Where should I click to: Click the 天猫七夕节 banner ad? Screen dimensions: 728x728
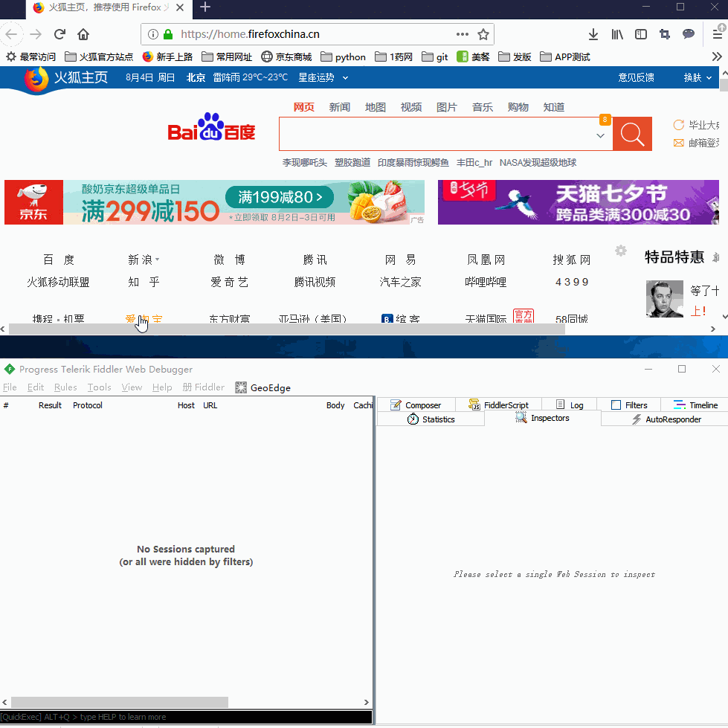click(578, 202)
